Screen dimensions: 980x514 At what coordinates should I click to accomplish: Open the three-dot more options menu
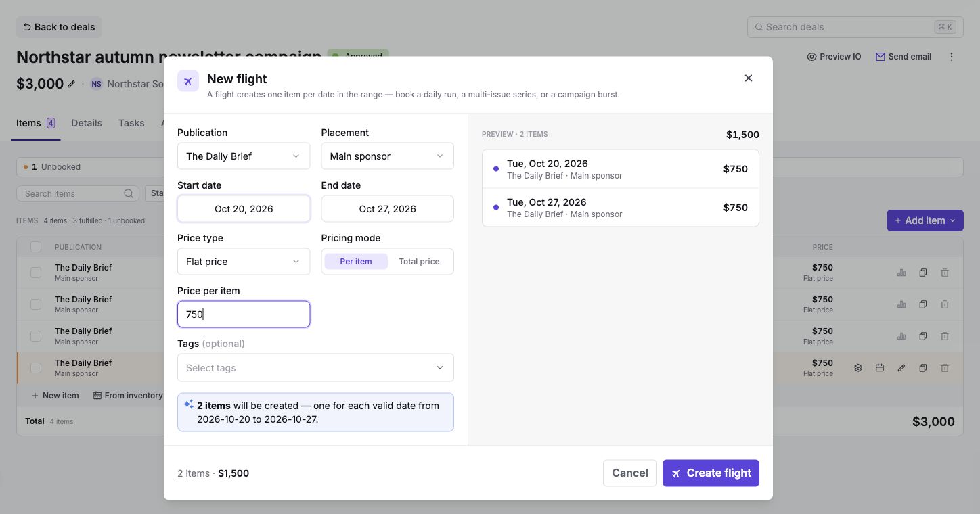[x=952, y=57]
